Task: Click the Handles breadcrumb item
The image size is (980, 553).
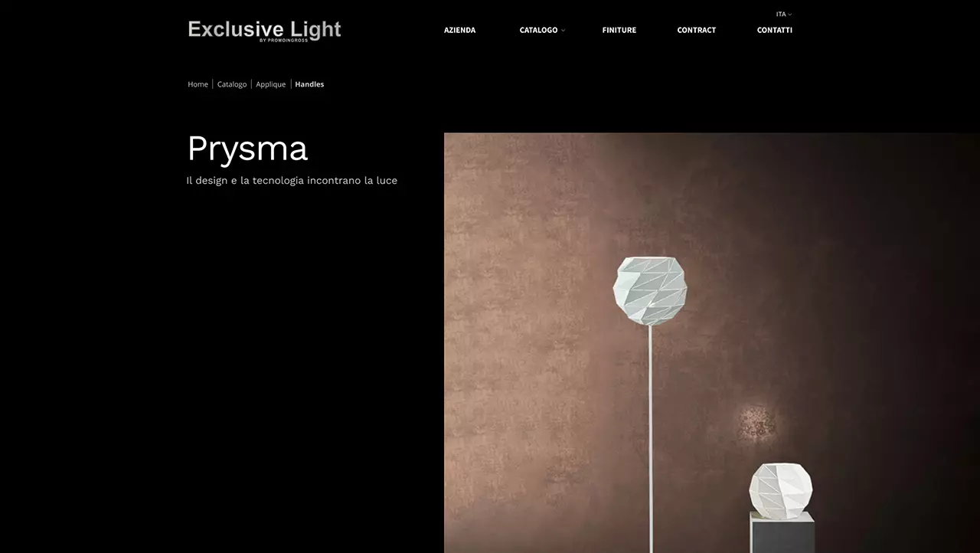Action: tap(309, 84)
